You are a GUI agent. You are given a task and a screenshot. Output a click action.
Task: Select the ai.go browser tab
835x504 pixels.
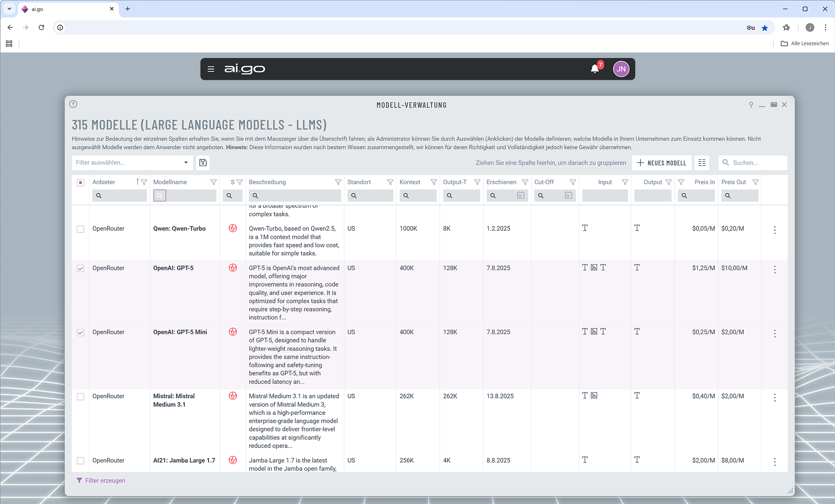(x=67, y=9)
